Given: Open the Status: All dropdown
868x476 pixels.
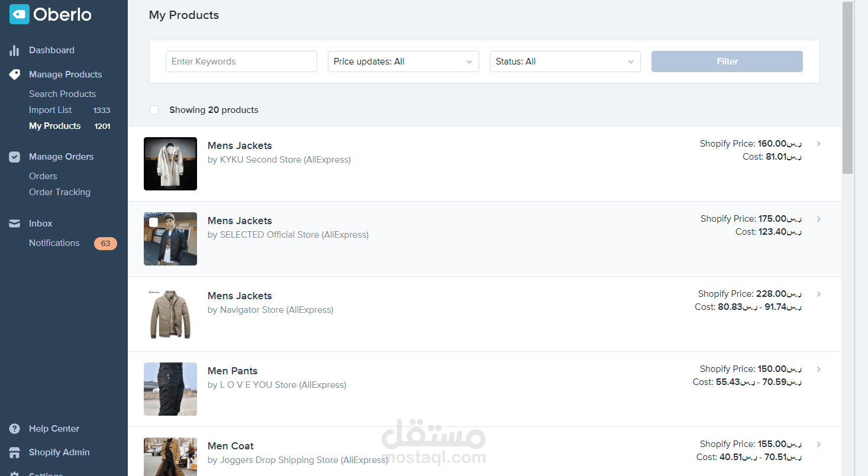Looking at the screenshot, I should (565, 61).
